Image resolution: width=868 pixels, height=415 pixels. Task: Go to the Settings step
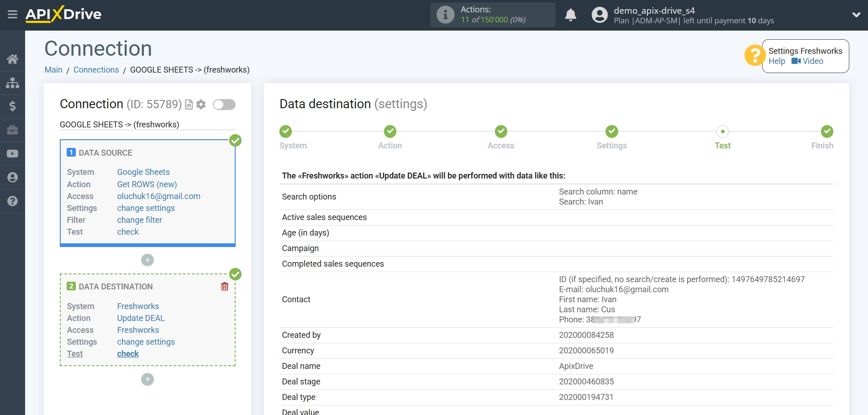click(612, 131)
